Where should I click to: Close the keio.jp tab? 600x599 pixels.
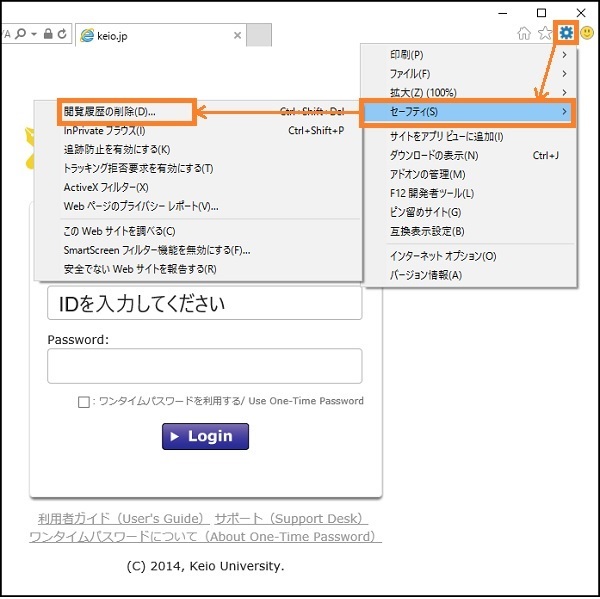coord(237,36)
